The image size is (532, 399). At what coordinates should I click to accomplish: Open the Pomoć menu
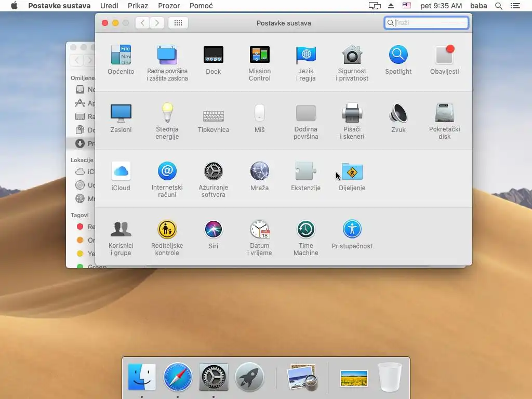[201, 6]
